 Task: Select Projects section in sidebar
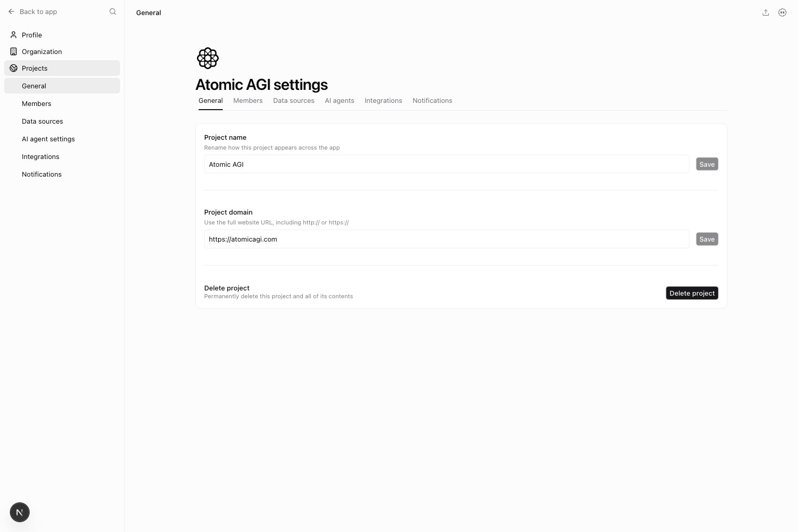click(62, 68)
